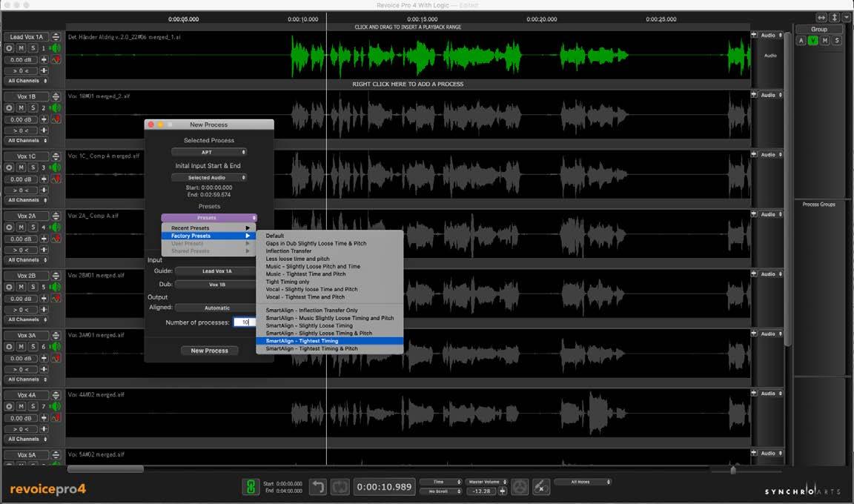
Task: Select SmartAlign - Tightest Timing preset
Action: tap(329, 341)
